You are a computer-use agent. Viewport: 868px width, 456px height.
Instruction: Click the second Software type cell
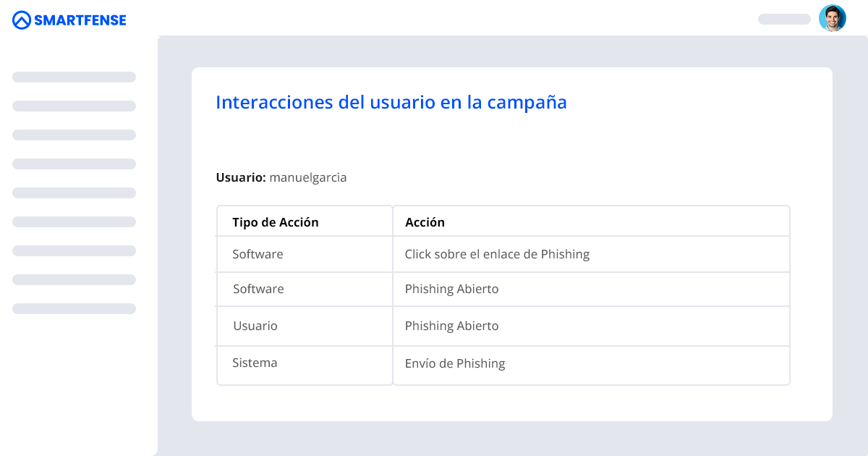click(305, 289)
